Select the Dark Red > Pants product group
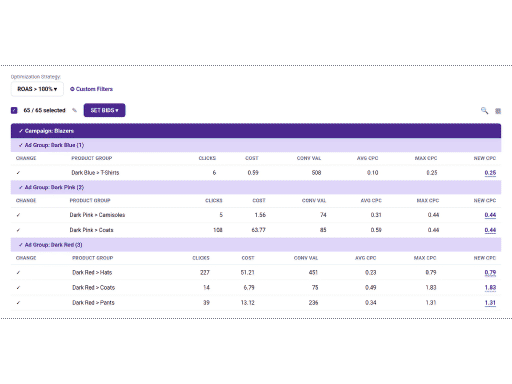Viewport: 512px width, 384px height. [93, 303]
